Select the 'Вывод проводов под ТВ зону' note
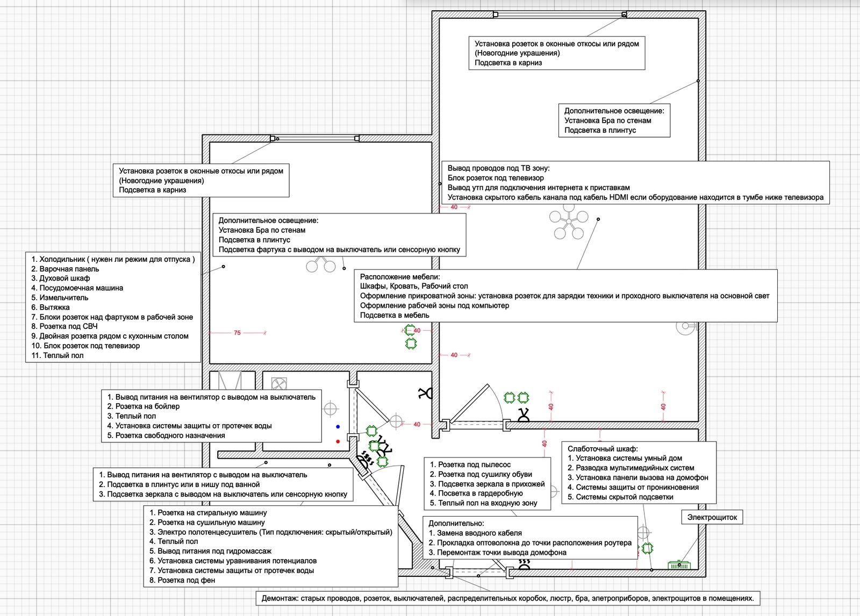 635,183
